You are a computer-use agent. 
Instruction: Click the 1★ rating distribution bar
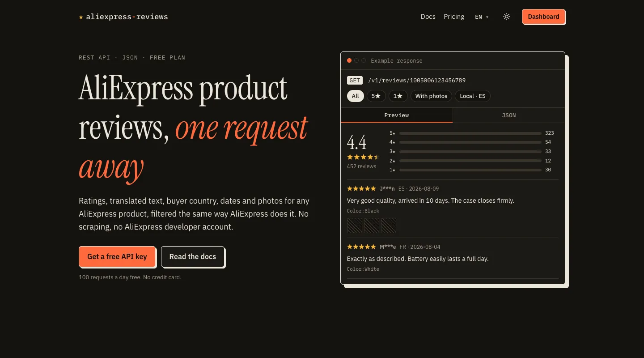coord(470,170)
